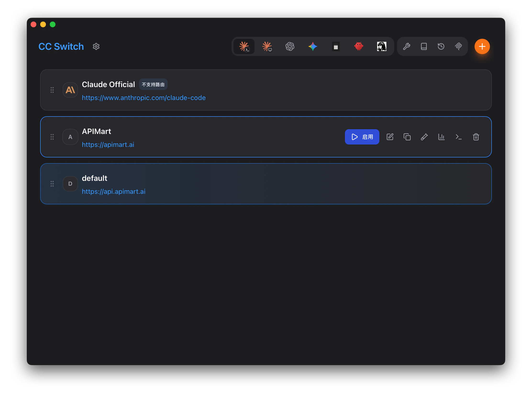Click the D avatar of default

(70, 184)
